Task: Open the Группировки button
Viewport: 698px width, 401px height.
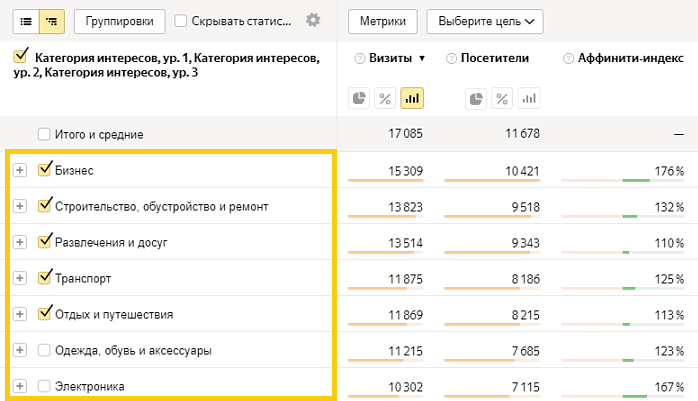Action: tap(120, 20)
